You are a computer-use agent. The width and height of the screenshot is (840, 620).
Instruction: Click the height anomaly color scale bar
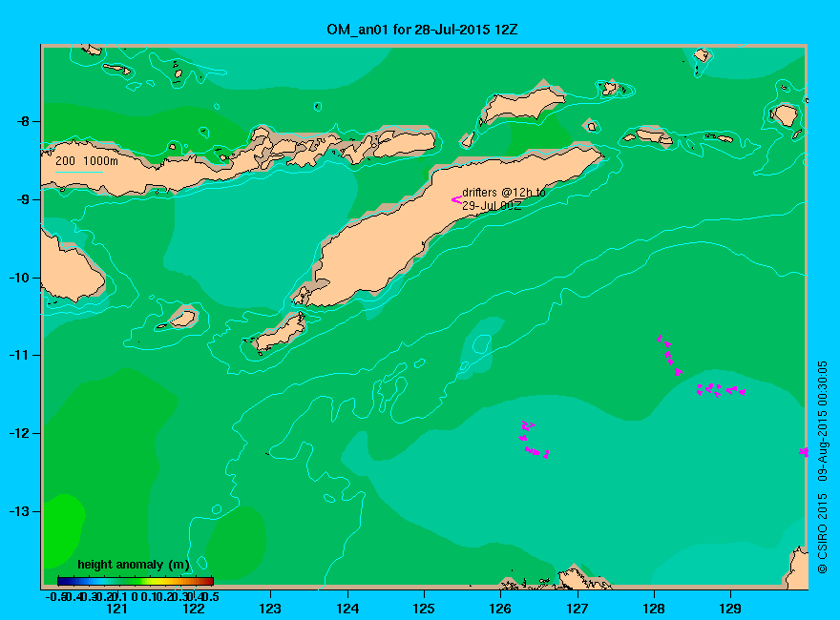[136, 581]
